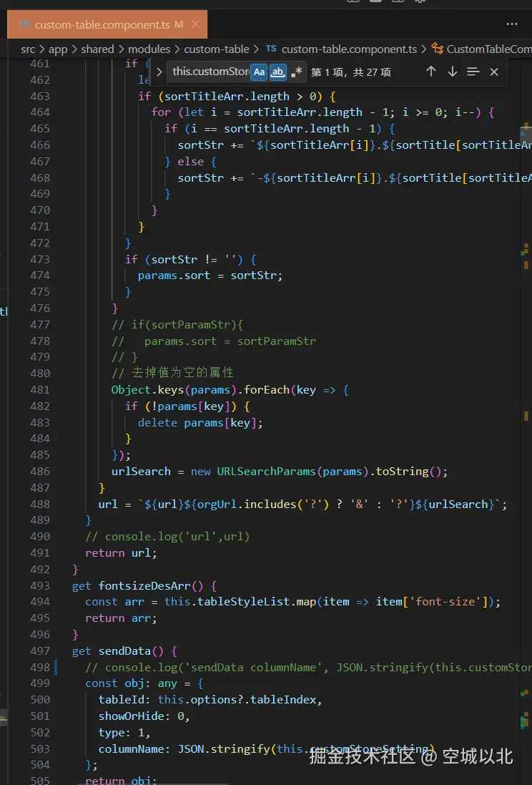Click the minimap scrollbar on right edge
Screen dimensions: 532x785
[x=526, y=358]
